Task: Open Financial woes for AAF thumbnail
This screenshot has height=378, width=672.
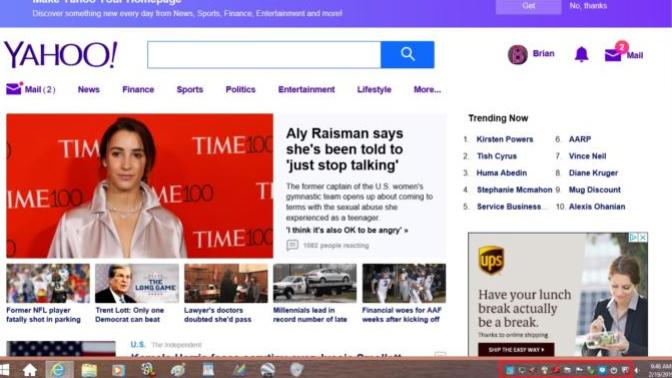Action: pyautogui.click(x=404, y=283)
